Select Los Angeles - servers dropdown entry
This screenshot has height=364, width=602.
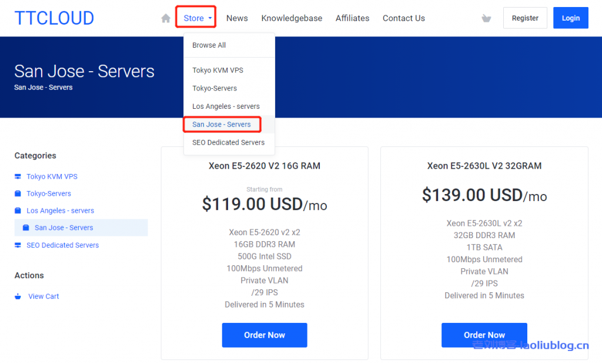(x=226, y=106)
